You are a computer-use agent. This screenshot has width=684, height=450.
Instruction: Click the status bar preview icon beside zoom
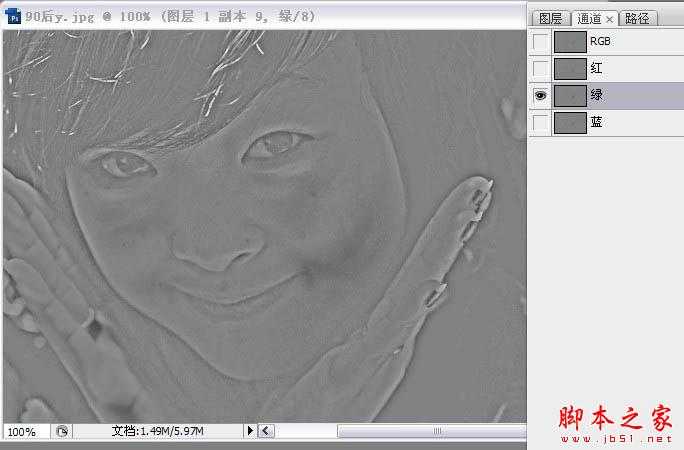62,431
